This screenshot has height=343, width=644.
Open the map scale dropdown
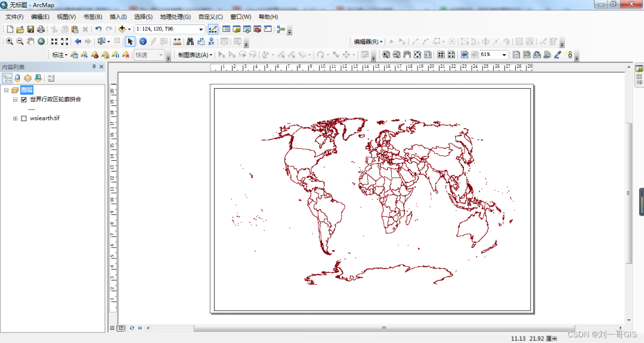[201, 29]
